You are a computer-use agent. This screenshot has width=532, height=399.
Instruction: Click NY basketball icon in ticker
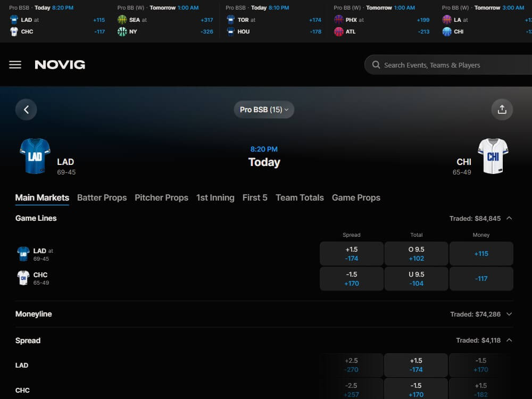point(122,31)
